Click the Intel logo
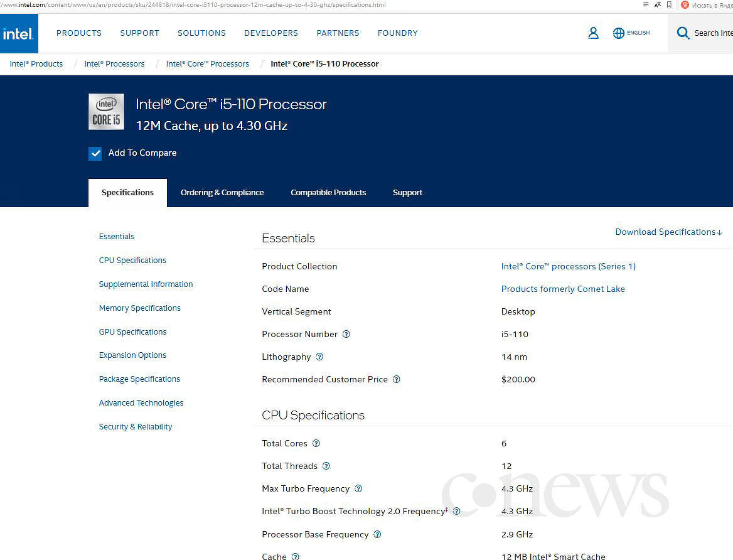This screenshot has height=560, width=733. pyautogui.click(x=19, y=33)
